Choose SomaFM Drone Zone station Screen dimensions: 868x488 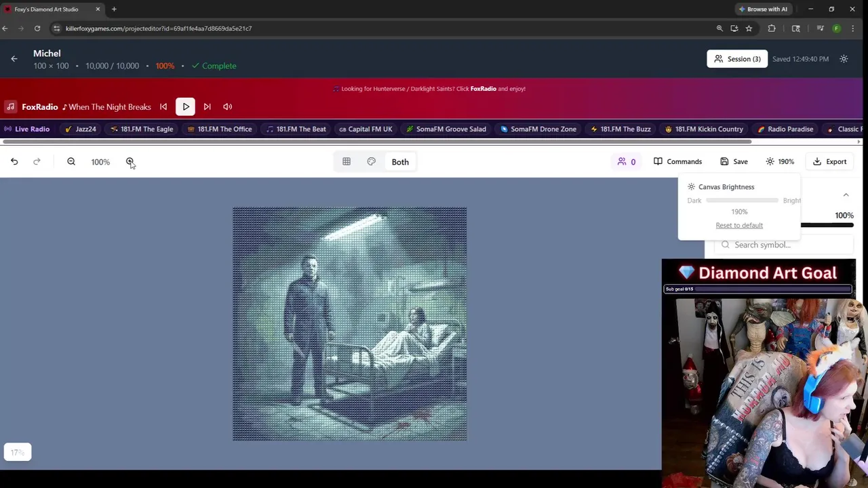pyautogui.click(x=538, y=129)
